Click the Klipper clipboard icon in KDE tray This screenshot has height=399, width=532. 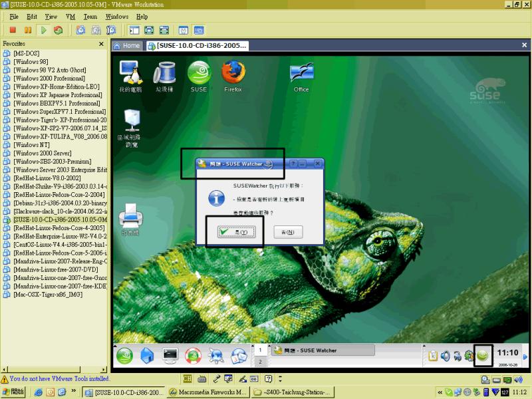433,356
